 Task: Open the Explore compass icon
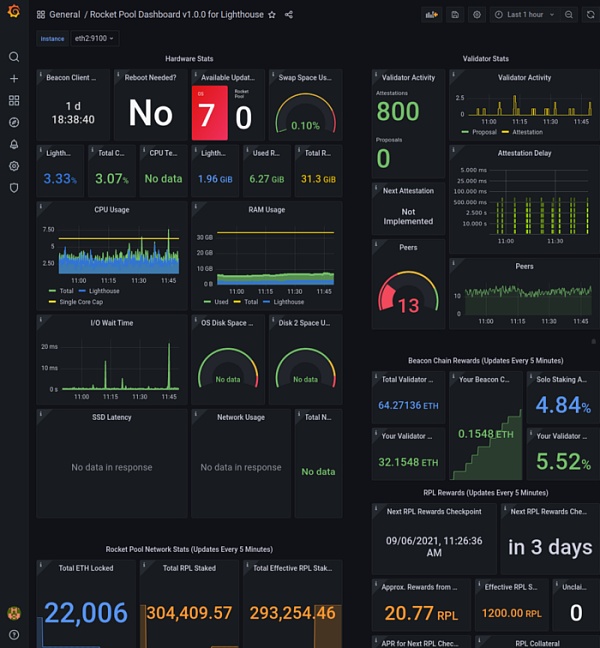coord(14,122)
